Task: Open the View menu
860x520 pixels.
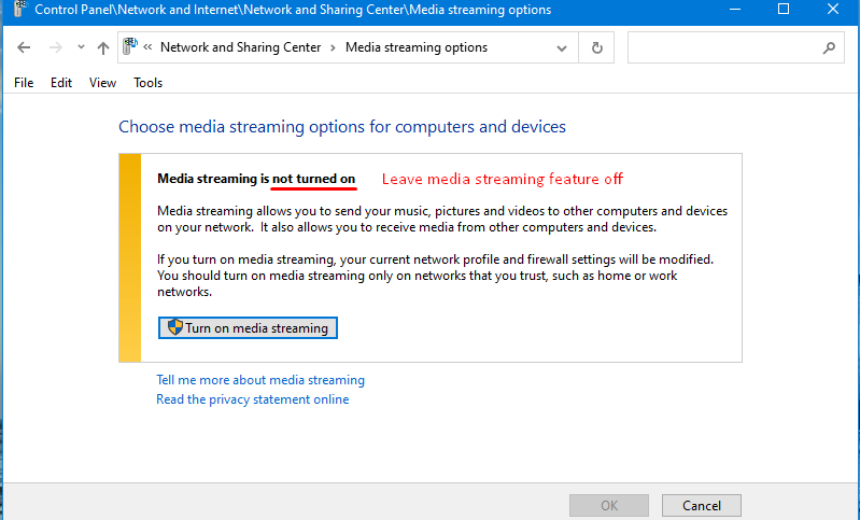Action: tap(103, 83)
